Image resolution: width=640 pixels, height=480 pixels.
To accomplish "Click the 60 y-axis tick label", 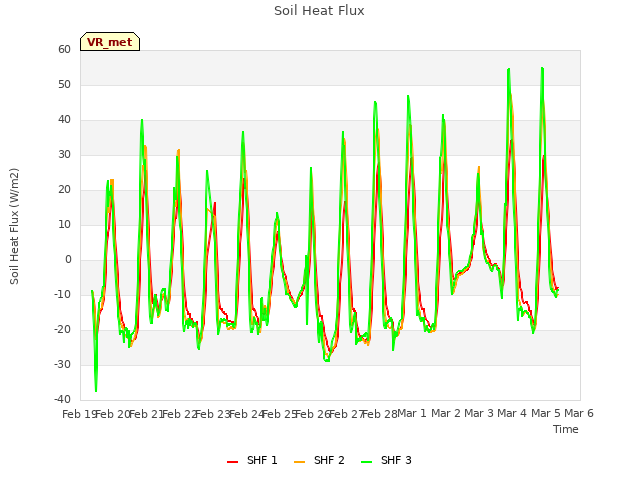I will click(x=64, y=49).
